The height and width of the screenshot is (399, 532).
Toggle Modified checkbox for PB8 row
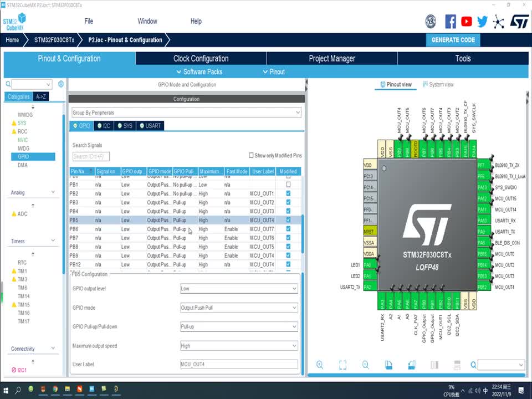pos(288,246)
